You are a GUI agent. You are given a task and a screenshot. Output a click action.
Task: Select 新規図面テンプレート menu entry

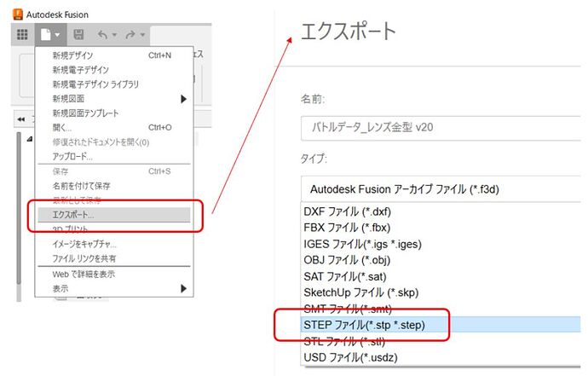coord(114,113)
